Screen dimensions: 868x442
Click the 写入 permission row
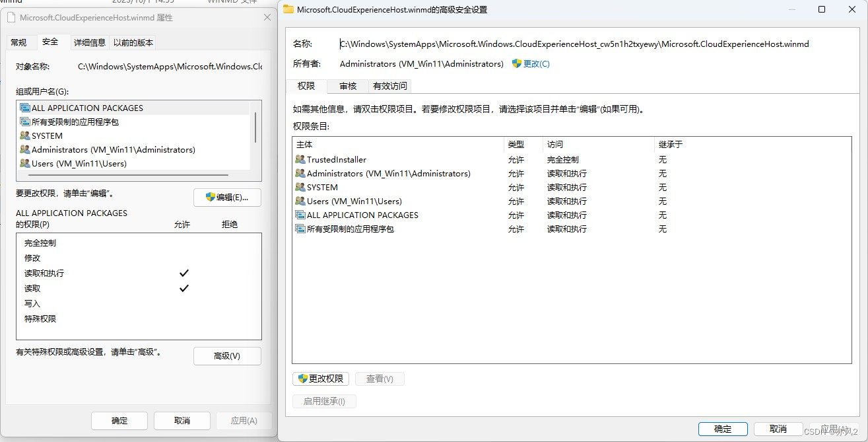139,303
